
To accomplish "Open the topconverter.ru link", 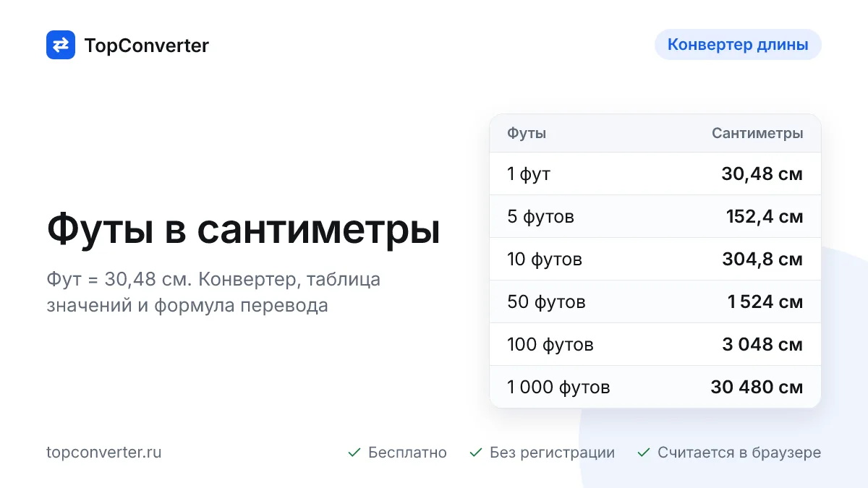I will coord(104,453).
